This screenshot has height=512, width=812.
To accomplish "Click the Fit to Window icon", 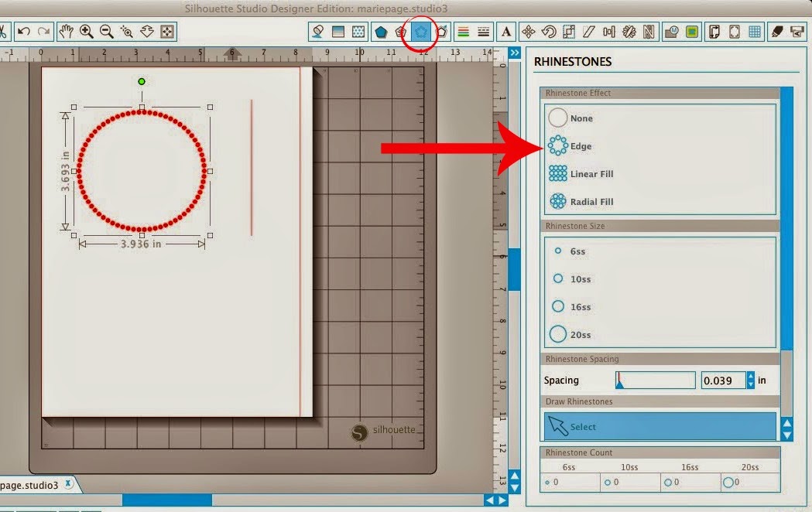I will 167,32.
